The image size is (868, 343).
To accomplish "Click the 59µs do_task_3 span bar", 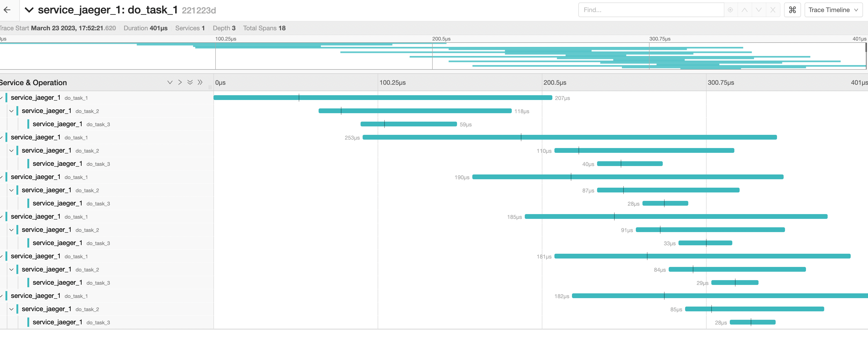I will (408, 124).
